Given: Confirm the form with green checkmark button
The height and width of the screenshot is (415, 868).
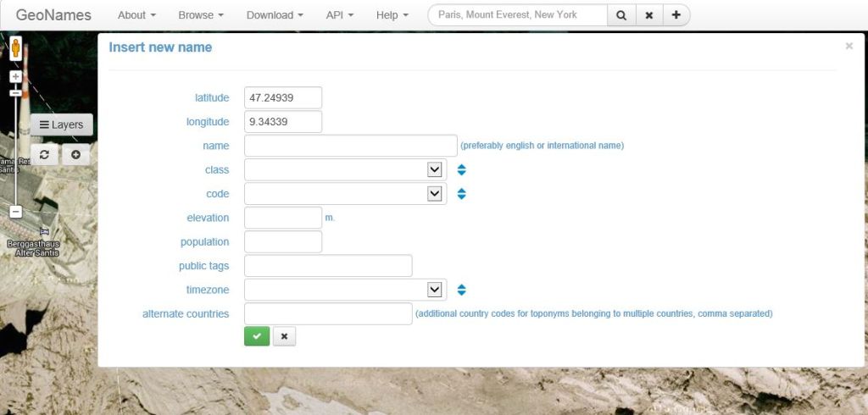Looking at the screenshot, I should (257, 336).
